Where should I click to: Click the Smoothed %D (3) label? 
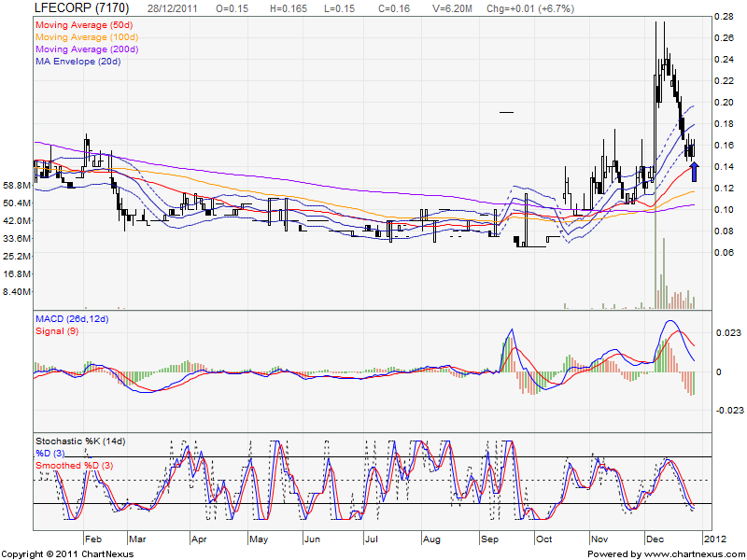[75, 464]
